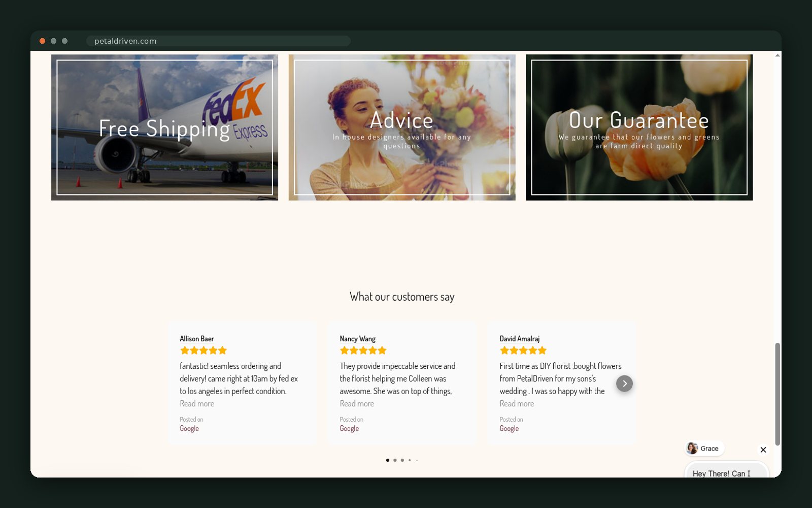The height and width of the screenshot is (508, 812).
Task: Select the fifth carousel pagination dot
Action: pyautogui.click(x=417, y=460)
